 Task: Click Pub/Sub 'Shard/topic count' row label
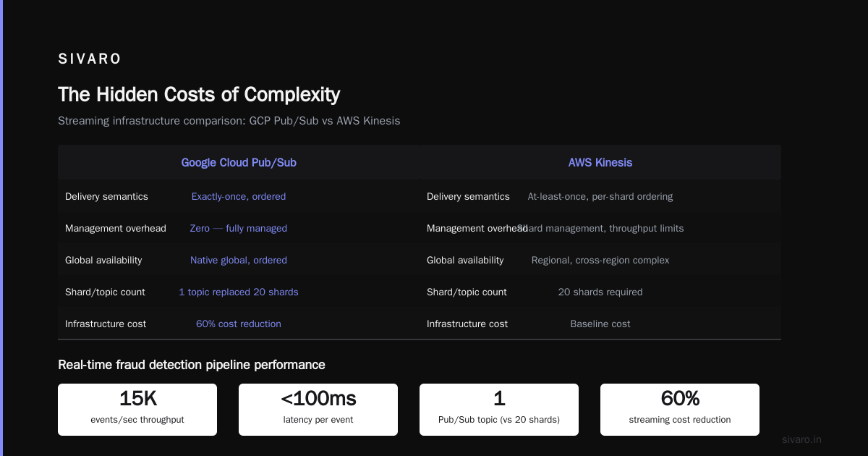[105, 292]
